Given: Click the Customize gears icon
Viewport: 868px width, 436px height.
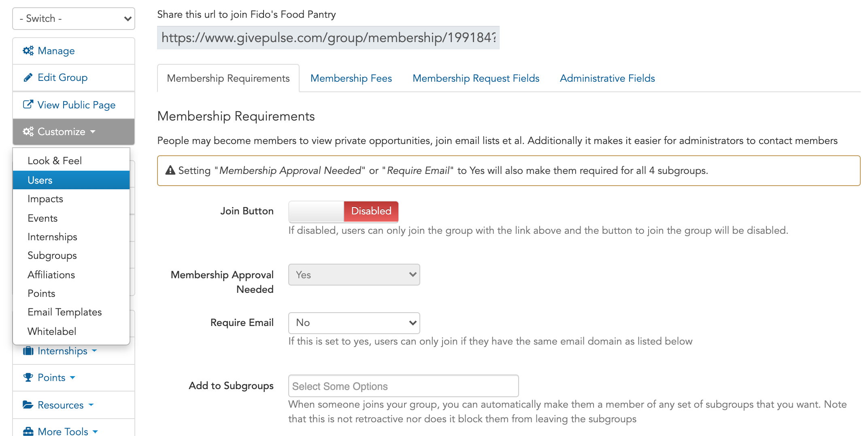Looking at the screenshot, I should tap(28, 131).
